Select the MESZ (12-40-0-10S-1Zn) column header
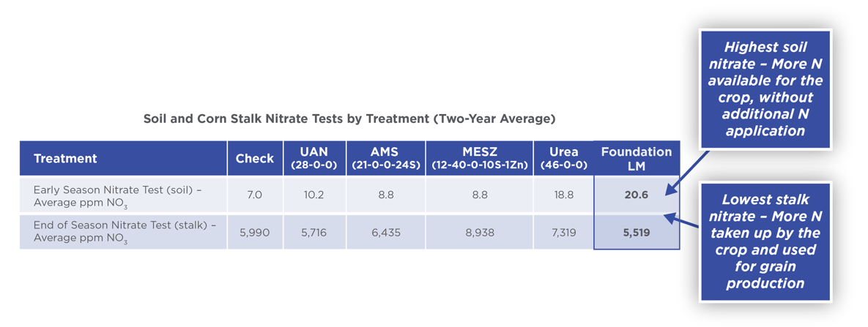 point(479,158)
